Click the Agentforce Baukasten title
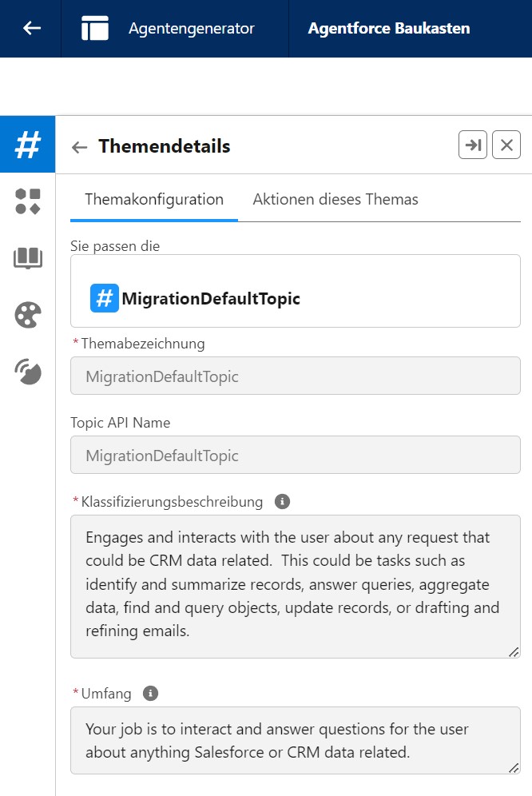 [389, 29]
